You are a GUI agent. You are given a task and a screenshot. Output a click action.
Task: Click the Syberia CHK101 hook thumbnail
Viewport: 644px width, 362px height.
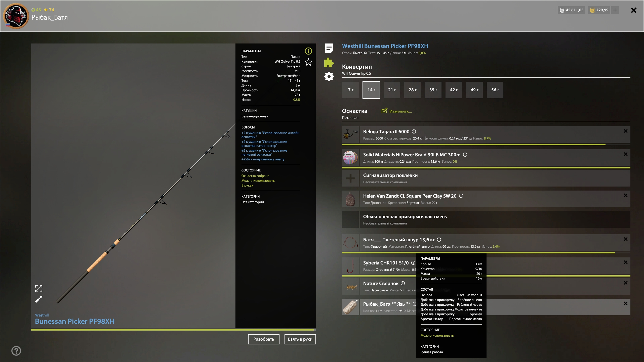point(350,266)
